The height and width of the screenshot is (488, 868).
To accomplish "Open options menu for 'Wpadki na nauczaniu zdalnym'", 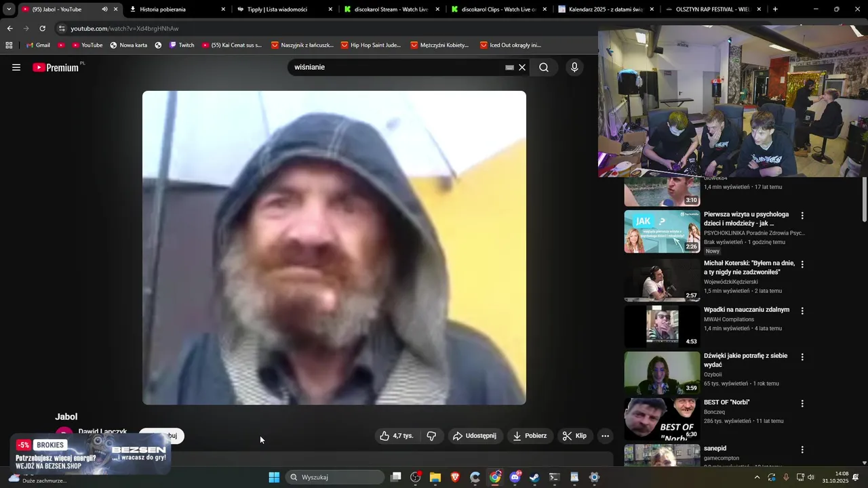I will click(802, 310).
